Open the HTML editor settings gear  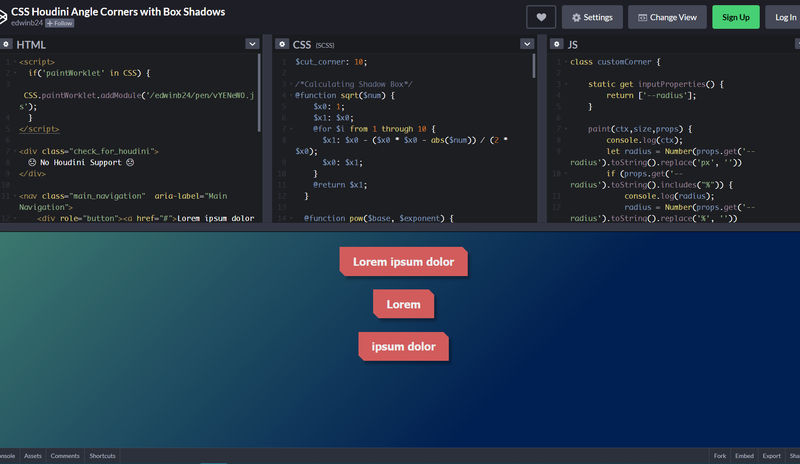(x=6, y=44)
